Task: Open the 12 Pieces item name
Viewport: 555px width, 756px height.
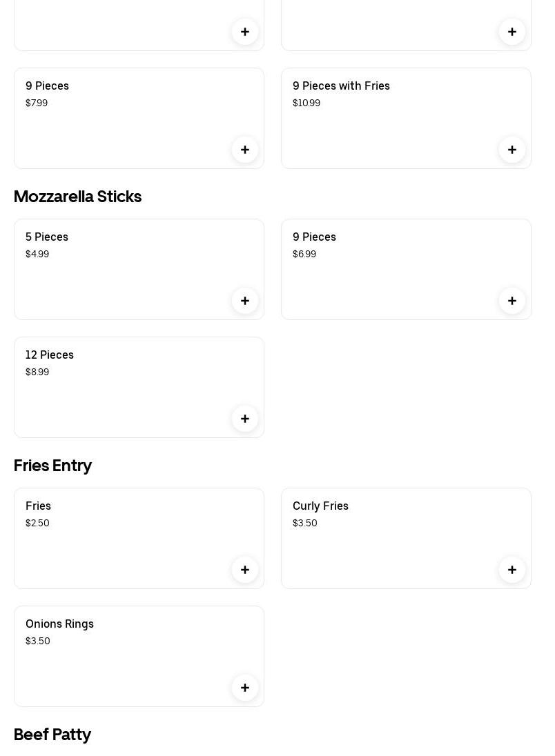Action: point(50,355)
